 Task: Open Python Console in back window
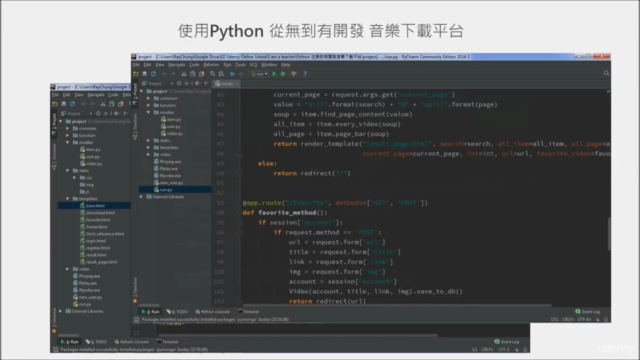click(x=131, y=342)
